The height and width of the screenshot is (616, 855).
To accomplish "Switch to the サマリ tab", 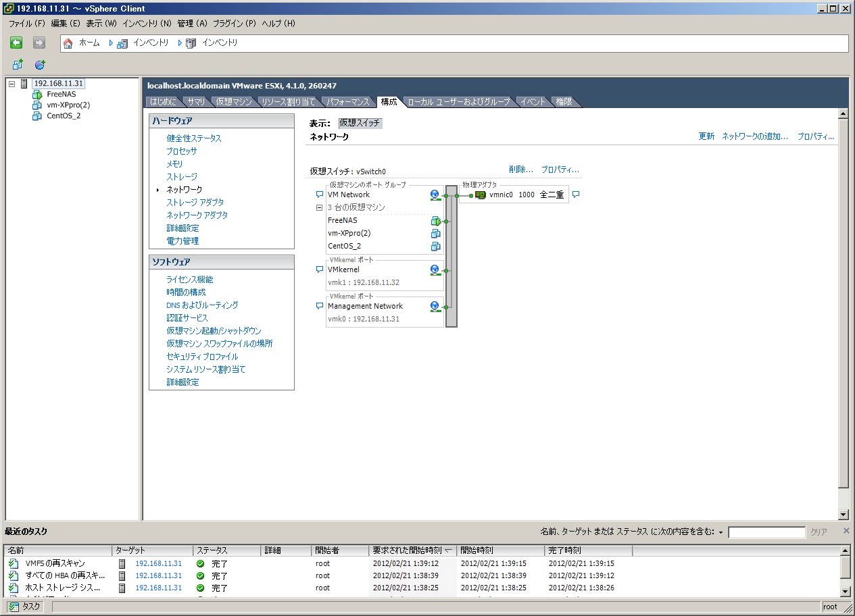I will click(196, 102).
